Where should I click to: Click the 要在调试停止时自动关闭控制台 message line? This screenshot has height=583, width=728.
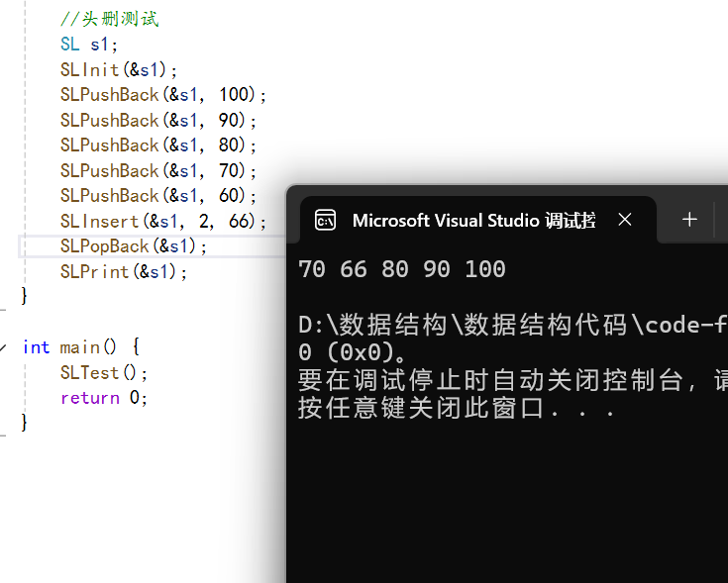(x=513, y=381)
